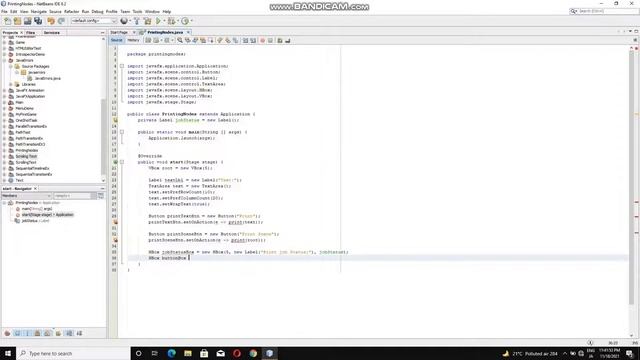Fold the main method at line 15
Image resolution: width=640 pixels, height=360 pixels.
[x=122, y=132]
